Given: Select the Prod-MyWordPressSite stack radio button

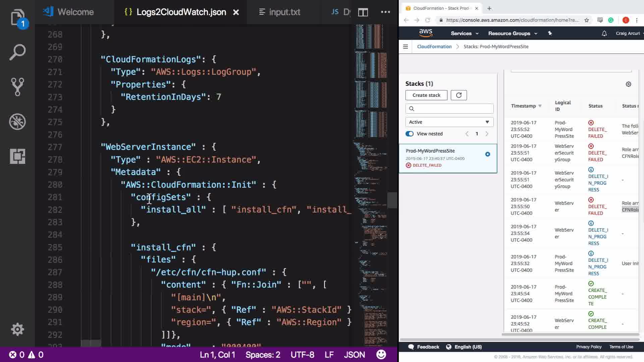Looking at the screenshot, I should pos(487,154).
